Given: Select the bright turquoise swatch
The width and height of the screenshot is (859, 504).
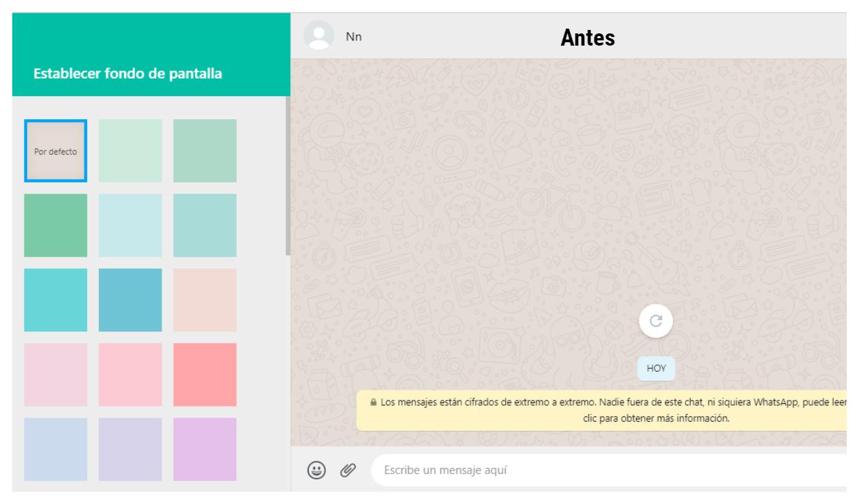Looking at the screenshot, I should pos(56,300).
